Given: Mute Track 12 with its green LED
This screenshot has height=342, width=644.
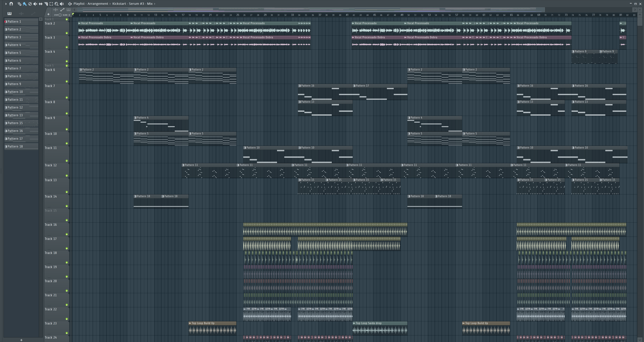Looking at the screenshot, I should pyautogui.click(x=67, y=176).
